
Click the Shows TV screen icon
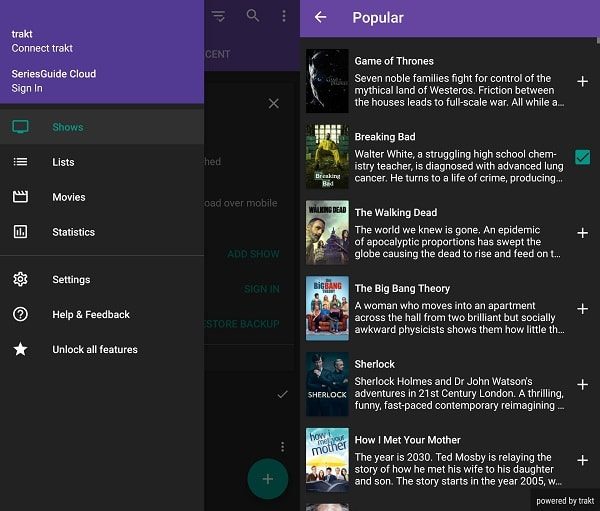(x=20, y=127)
